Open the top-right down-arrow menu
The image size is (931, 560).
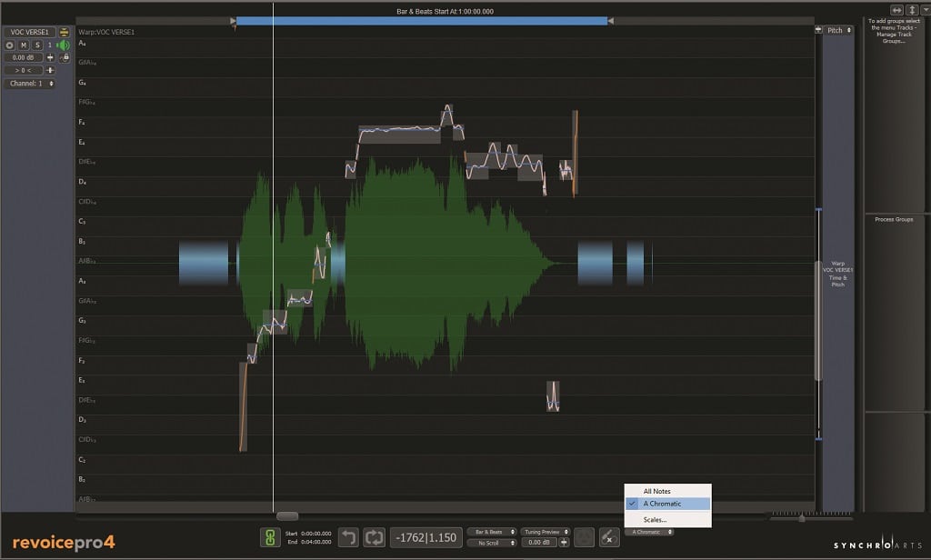[x=925, y=10]
